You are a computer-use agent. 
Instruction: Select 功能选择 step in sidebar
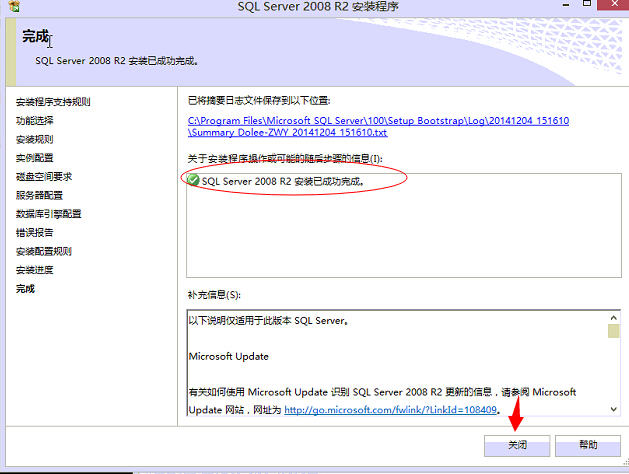(34, 120)
